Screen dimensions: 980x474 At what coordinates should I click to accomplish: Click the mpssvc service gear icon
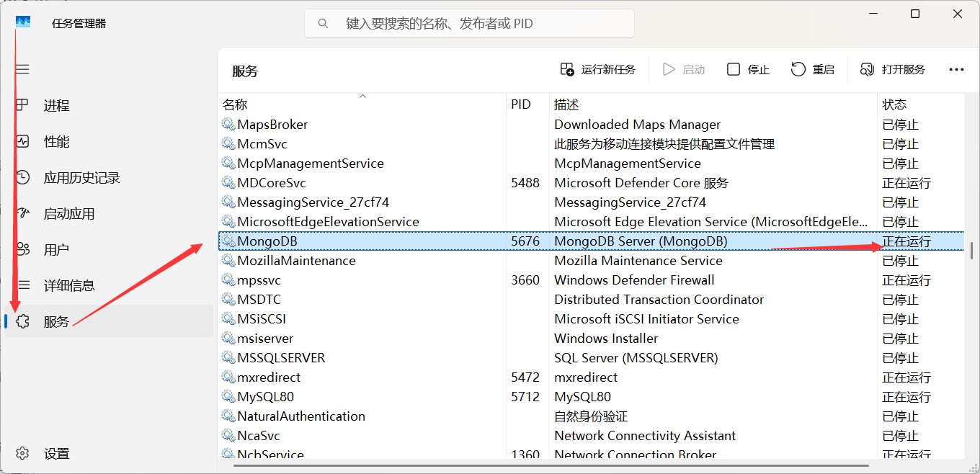pyautogui.click(x=228, y=280)
